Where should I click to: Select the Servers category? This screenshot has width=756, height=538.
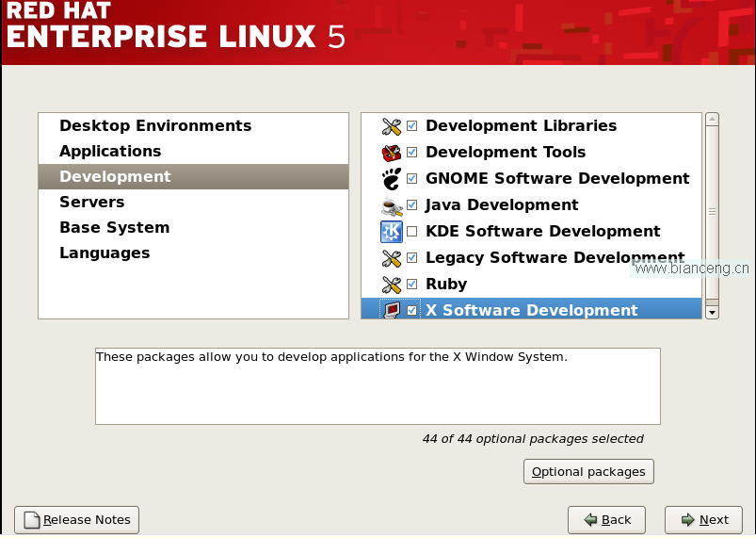coord(193,203)
